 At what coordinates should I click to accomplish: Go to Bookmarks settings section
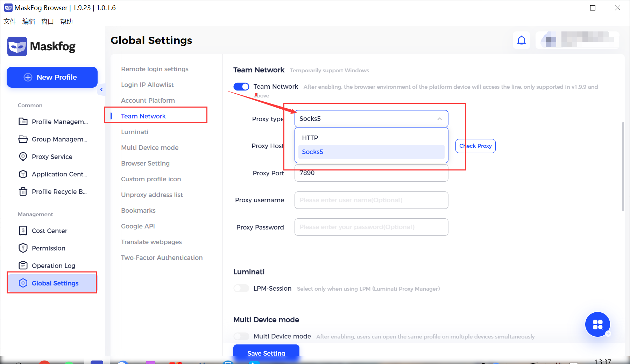point(138,211)
